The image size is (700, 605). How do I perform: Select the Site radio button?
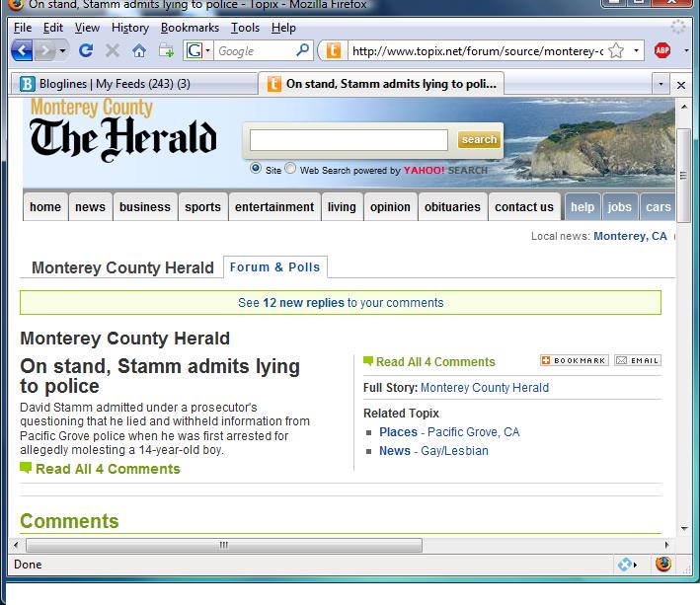(257, 169)
